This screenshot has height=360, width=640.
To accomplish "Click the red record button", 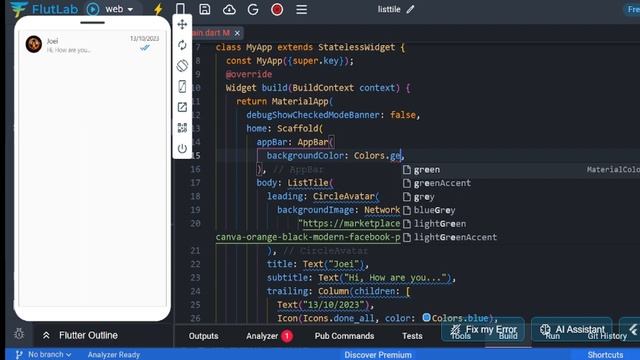I will tap(277, 9).
